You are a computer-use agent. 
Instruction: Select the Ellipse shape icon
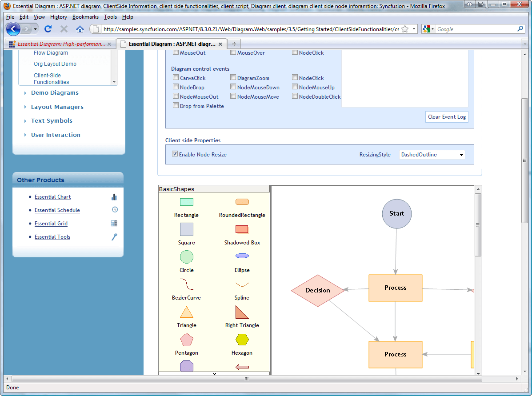pos(242,256)
